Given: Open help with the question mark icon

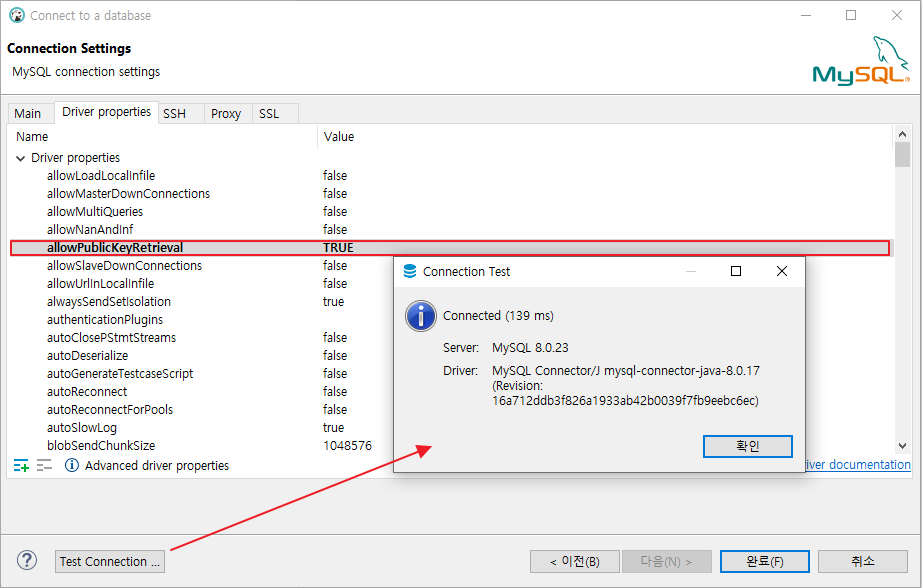Looking at the screenshot, I should coord(27,560).
